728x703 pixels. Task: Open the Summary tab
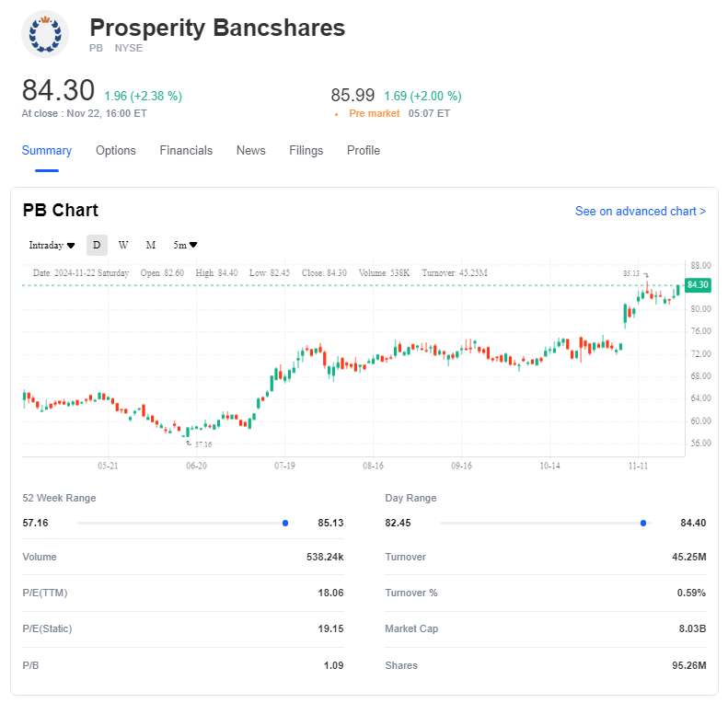click(x=47, y=151)
